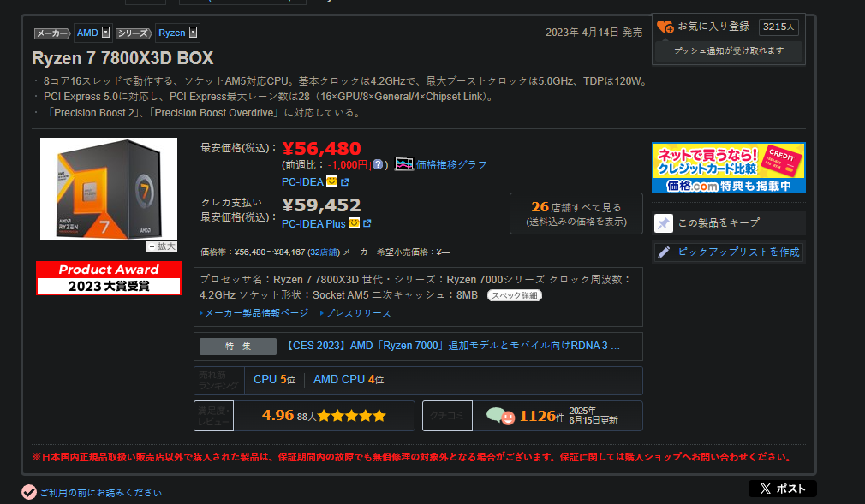Click the five star rating icons

(x=351, y=416)
